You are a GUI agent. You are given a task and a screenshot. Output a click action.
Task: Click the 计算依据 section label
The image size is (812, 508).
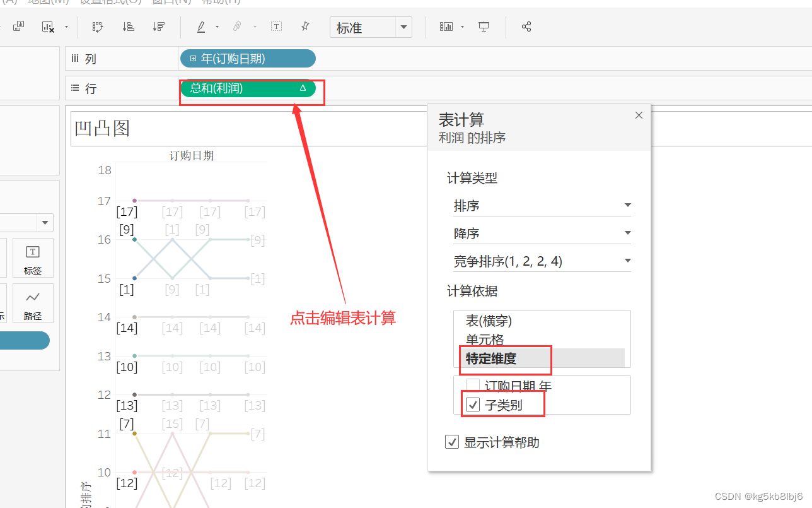pos(472,291)
